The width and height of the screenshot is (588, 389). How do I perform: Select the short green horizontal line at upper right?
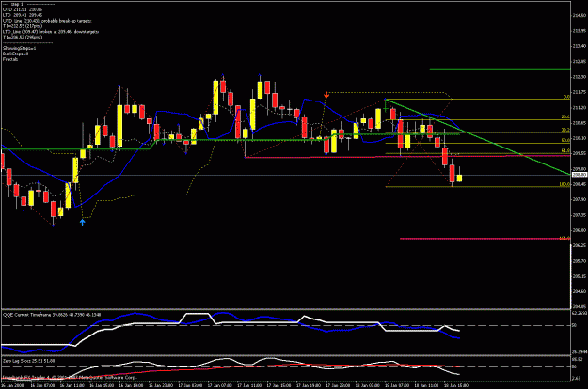(x=500, y=69)
